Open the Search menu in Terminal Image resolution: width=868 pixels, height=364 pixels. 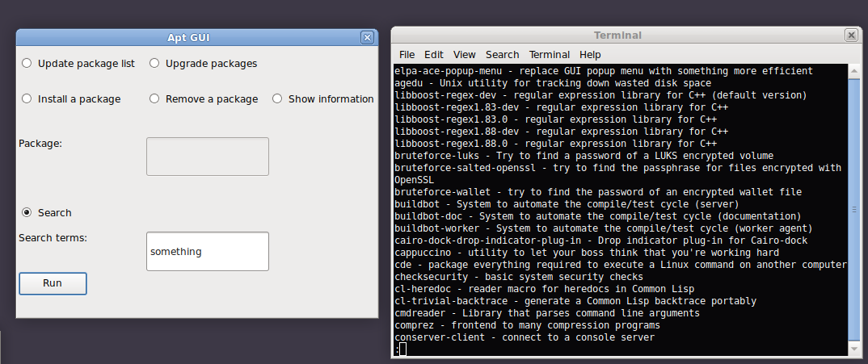coord(502,54)
